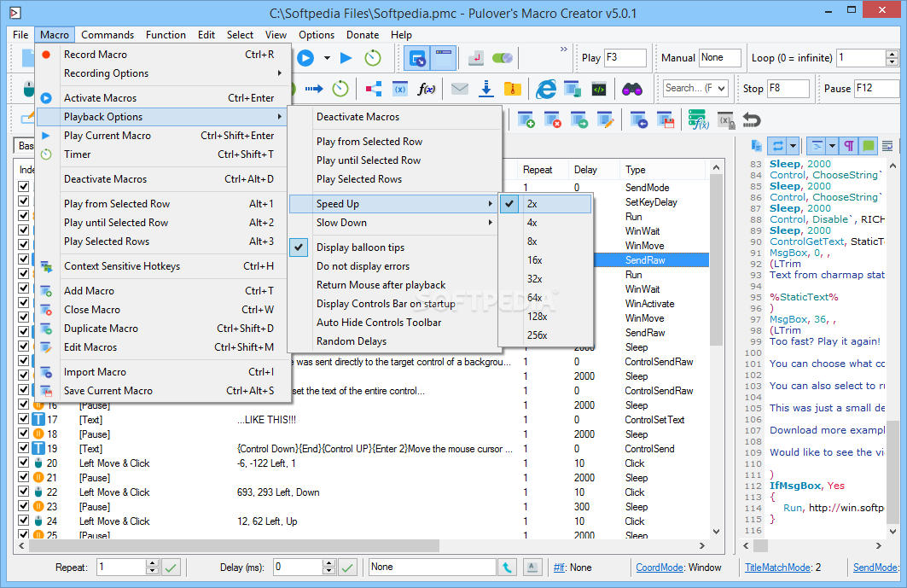Click the word wrap lines icon in preview

(x=887, y=146)
